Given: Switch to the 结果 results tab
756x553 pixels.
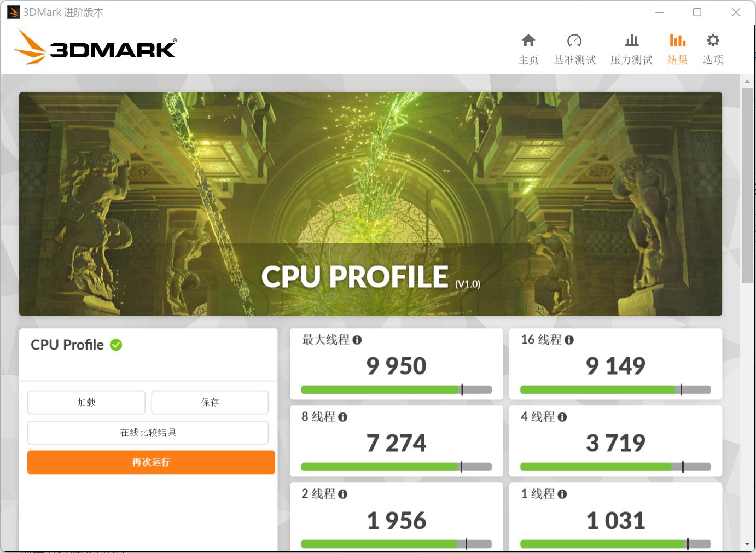Looking at the screenshot, I should point(677,48).
